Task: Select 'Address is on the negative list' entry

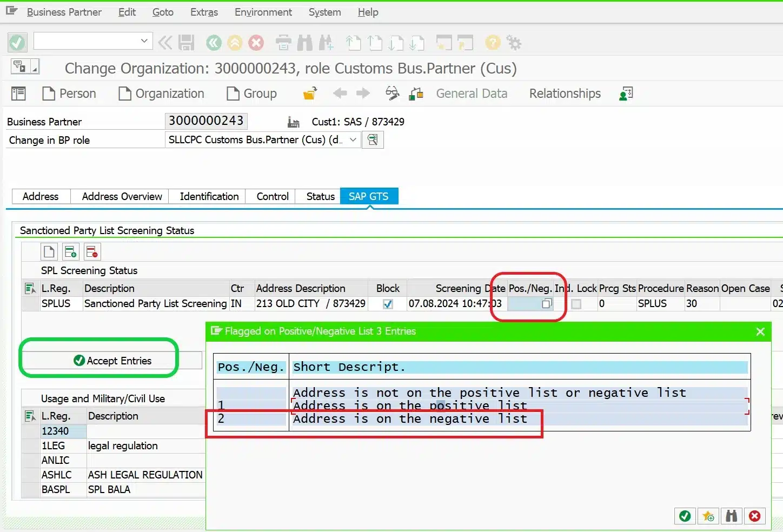Action: click(x=410, y=419)
